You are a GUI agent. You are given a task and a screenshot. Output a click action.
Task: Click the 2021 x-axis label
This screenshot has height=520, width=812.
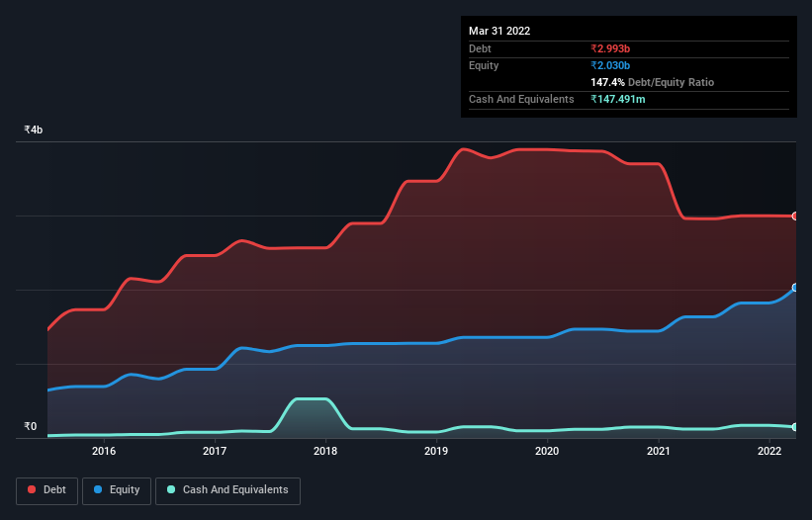pyautogui.click(x=658, y=451)
